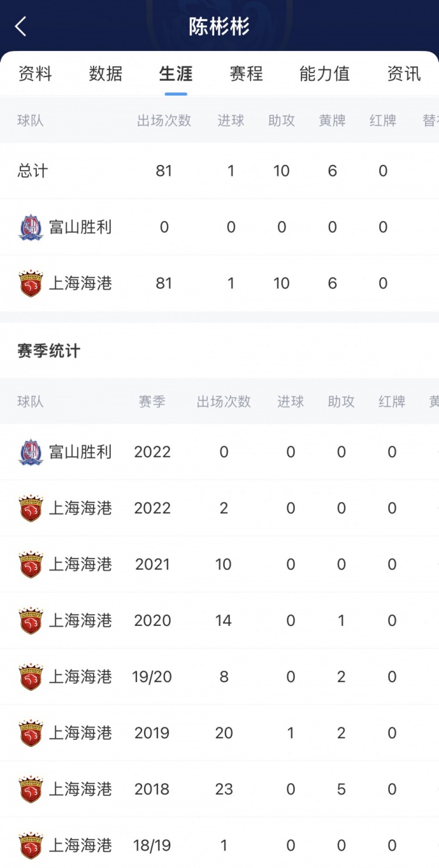Open 上海海港 team link in totals
The height and width of the screenshot is (868, 439).
[x=80, y=284]
